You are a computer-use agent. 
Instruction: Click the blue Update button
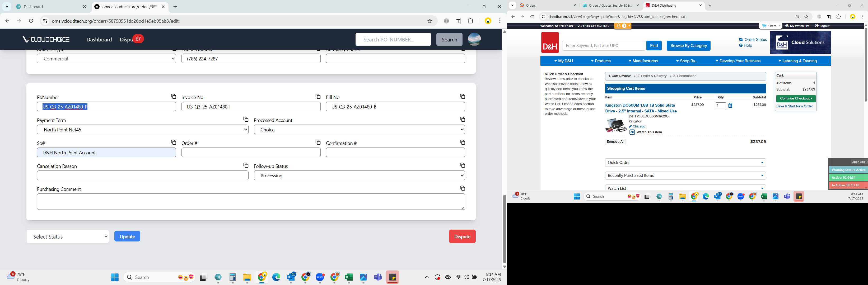click(x=127, y=236)
